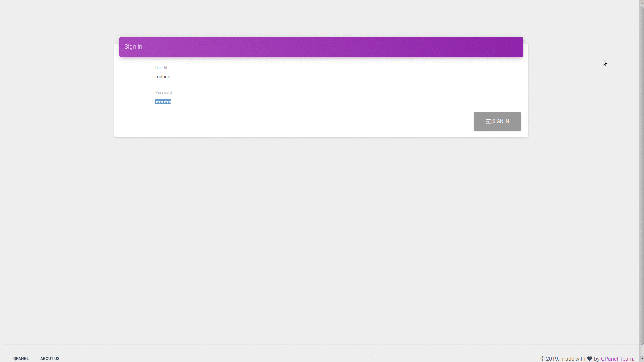Image resolution: width=644 pixels, height=362 pixels.
Task: Focus the User id input field
Action: [321, 77]
